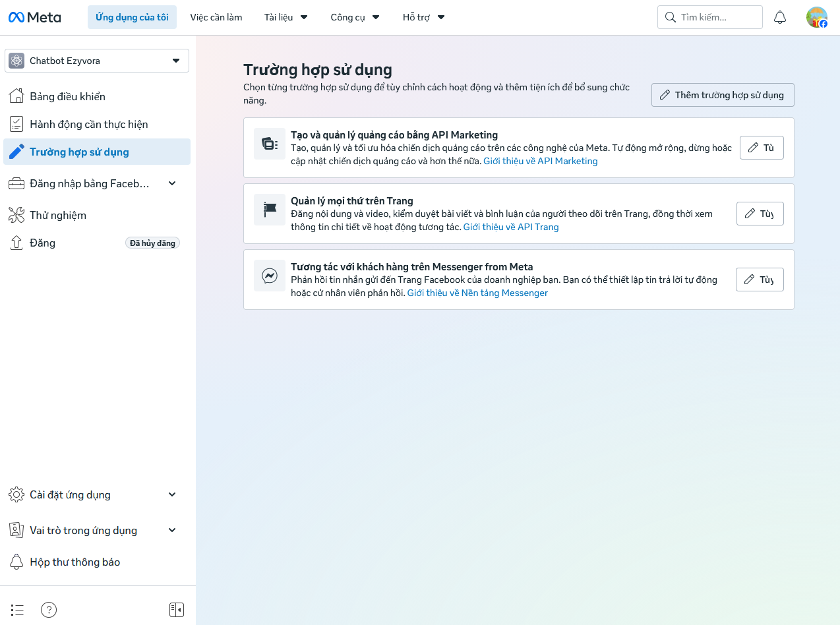The height and width of the screenshot is (625, 840).
Task: Expand the Tài liệu dropdown menu
Action: (286, 17)
